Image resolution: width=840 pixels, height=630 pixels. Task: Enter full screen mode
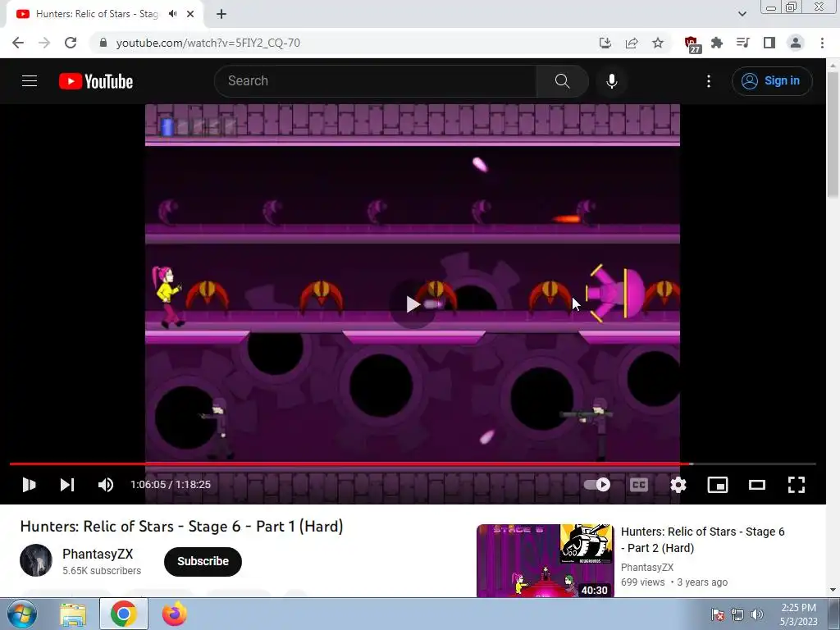(x=796, y=485)
